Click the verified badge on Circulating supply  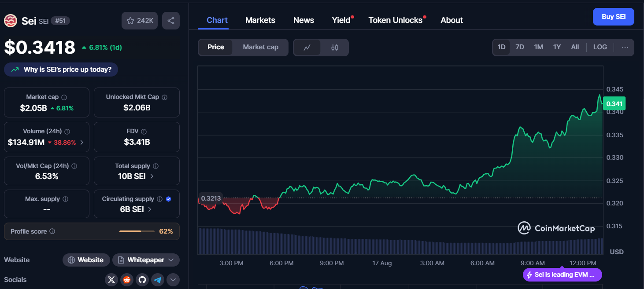[x=168, y=199]
